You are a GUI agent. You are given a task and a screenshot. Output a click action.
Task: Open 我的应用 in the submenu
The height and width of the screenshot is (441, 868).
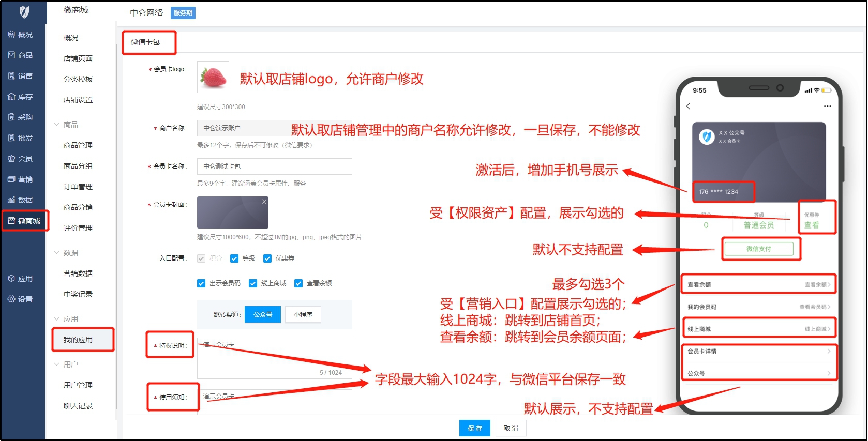[x=78, y=340]
